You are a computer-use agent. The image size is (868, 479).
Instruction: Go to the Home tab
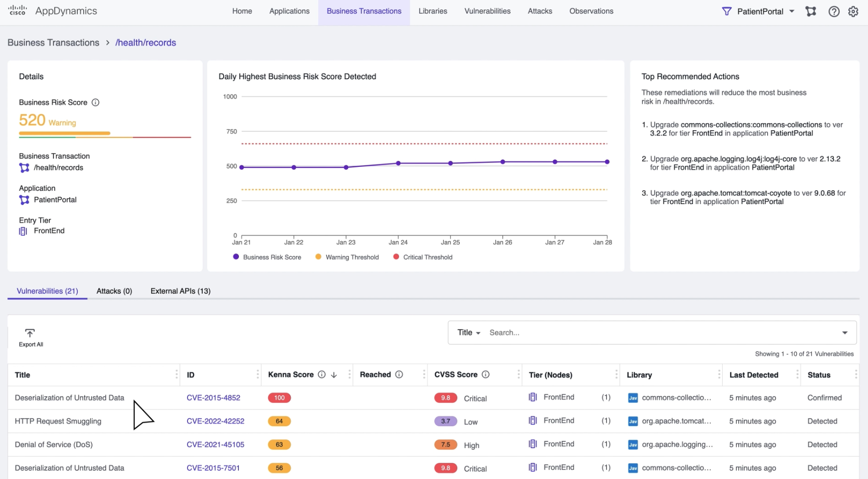click(x=242, y=11)
